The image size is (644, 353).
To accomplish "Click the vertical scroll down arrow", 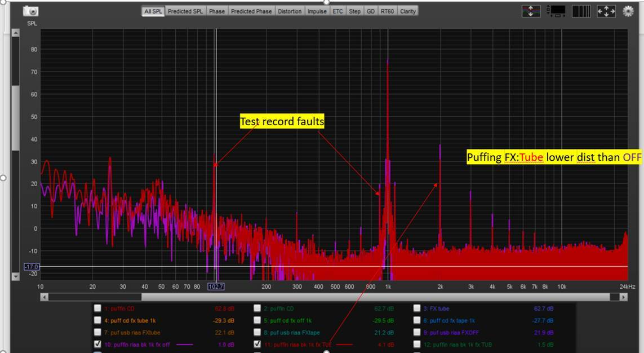I will [x=15, y=276].
